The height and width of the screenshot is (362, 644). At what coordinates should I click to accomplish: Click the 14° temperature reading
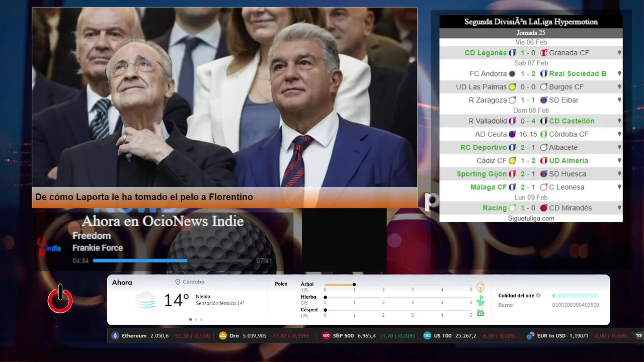[x=177, y=300]
